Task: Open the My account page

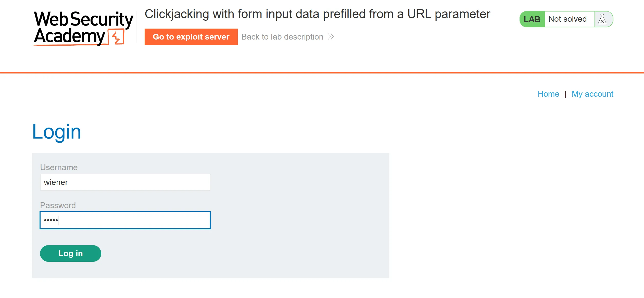Action: pos(592,94)
